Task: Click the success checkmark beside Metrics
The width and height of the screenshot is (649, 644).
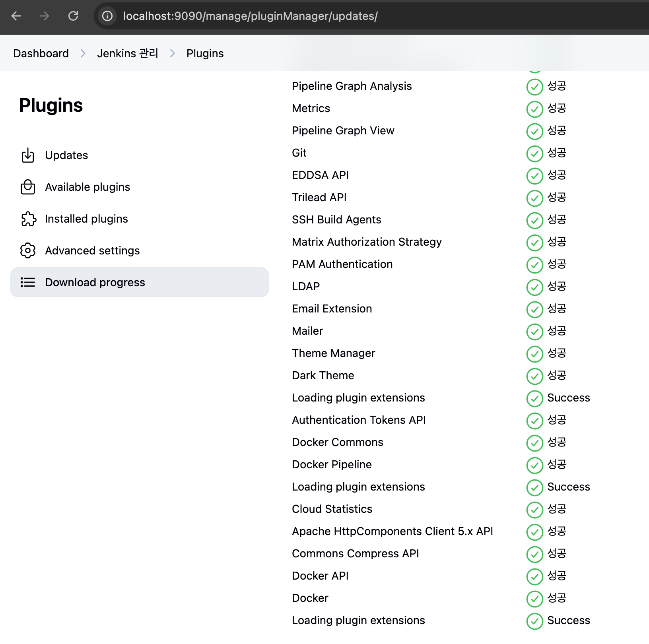Action: coord(534,109)
